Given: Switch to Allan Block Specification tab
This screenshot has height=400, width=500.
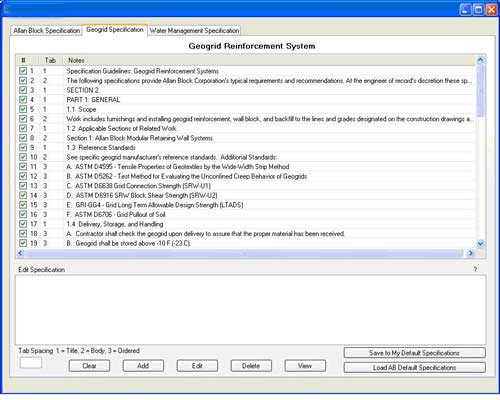Looking at the screenshot, I should [x=46, y=31].
